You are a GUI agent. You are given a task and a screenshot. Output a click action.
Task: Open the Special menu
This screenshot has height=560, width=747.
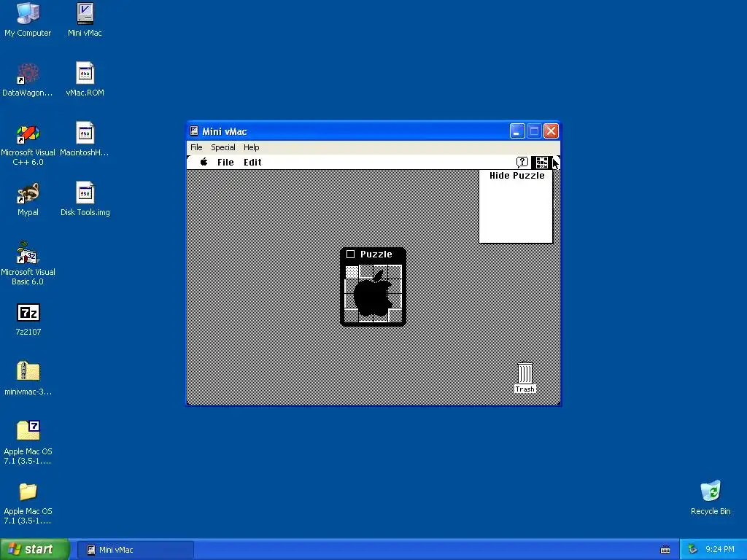click(x=223, y=147)
